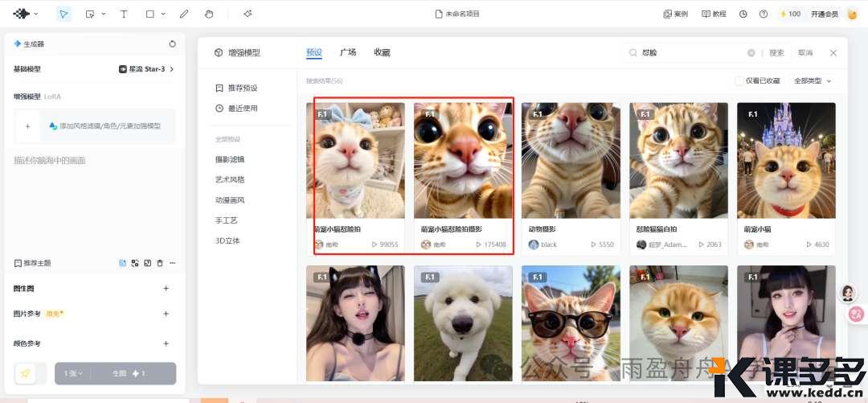
Task: Reset the generator with refresh icon
Action: pos(172,44)
